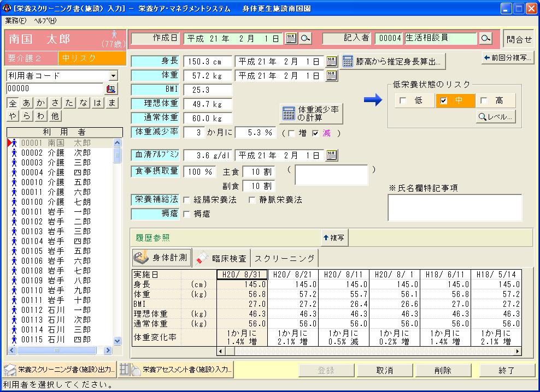
Task: Open 体重減少率の計算 calculator
Action: (x=311, y=114)
